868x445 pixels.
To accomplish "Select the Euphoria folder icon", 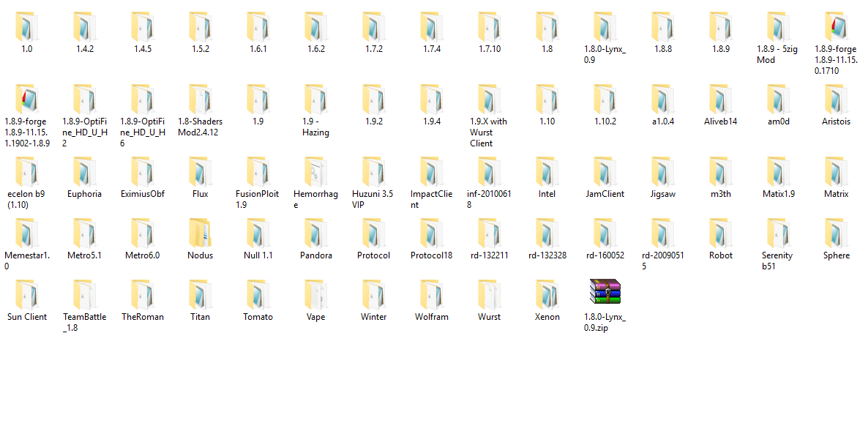I will click(x=85, y=171).
